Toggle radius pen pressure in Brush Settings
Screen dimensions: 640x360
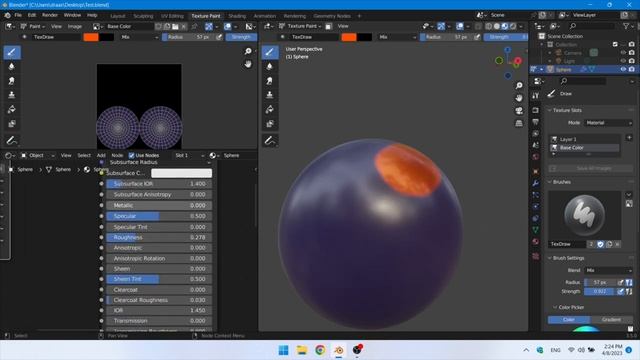click(x=620, y=282)
